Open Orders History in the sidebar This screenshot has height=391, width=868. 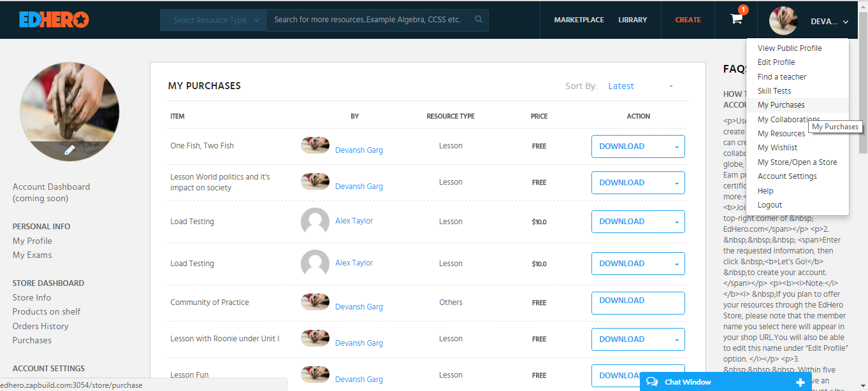[x=41, y=326]
